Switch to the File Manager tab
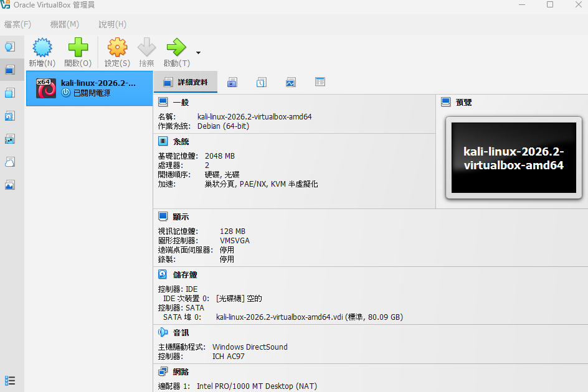The image size is (588, 392). 320,82
